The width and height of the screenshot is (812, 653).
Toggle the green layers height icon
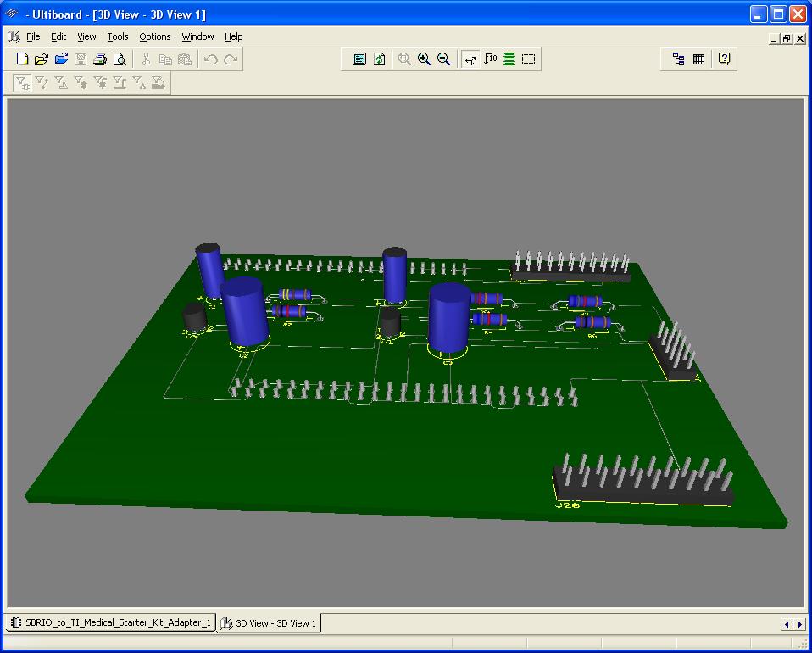[x=509, y=59]
